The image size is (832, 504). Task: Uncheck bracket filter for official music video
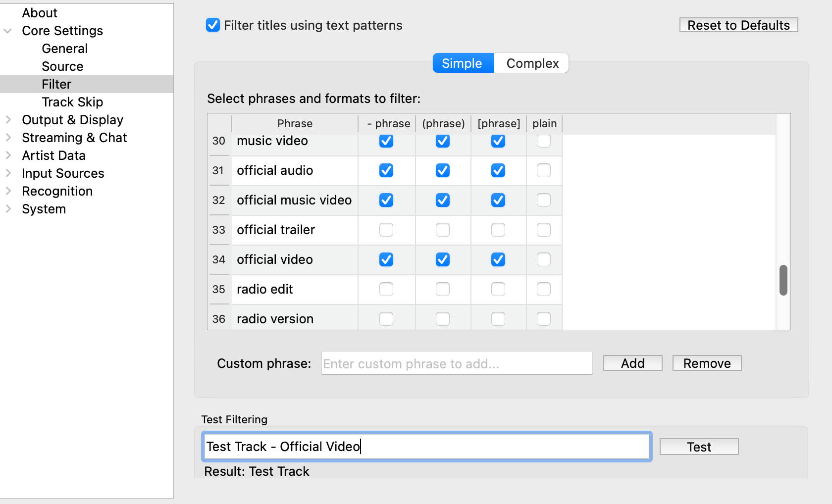point(498,201)
